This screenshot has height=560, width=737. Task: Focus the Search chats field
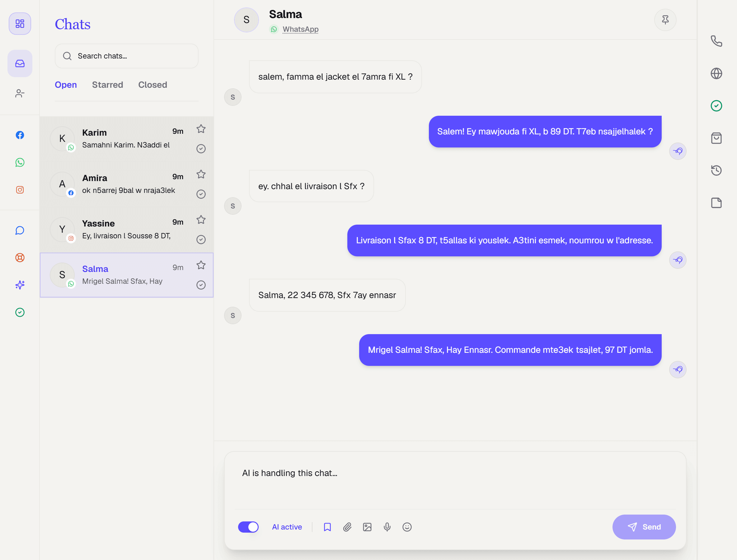pyautogui.click(x=126, y=56)
